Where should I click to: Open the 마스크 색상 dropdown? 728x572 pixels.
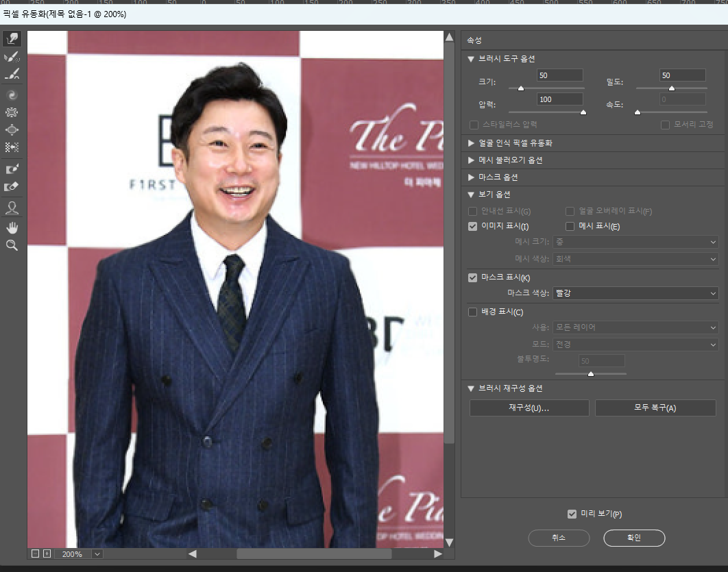[x=635, y=294]
